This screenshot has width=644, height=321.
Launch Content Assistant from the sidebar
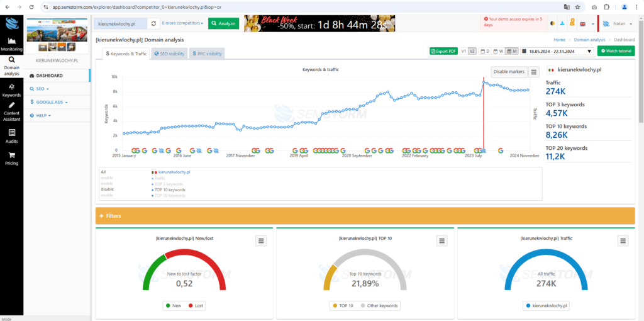11,112
